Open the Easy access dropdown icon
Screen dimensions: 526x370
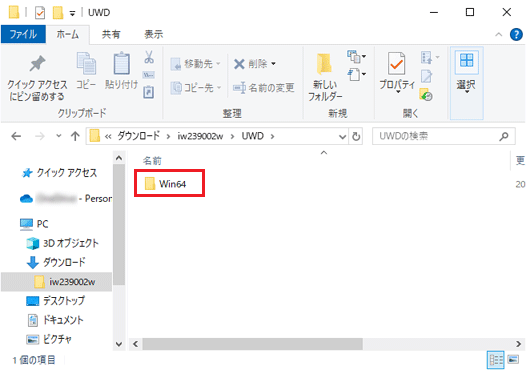pyautogui.click(x=356, y=74)
